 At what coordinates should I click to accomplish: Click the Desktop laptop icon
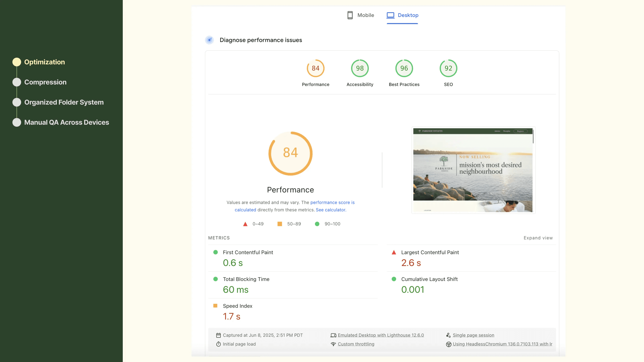pos(390,15)
